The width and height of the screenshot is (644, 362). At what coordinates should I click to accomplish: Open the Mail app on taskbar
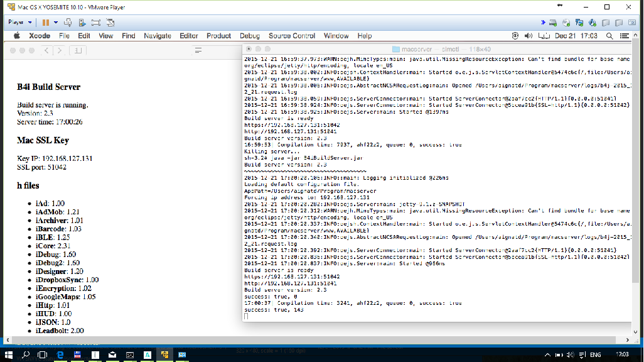tap(112, 354)
